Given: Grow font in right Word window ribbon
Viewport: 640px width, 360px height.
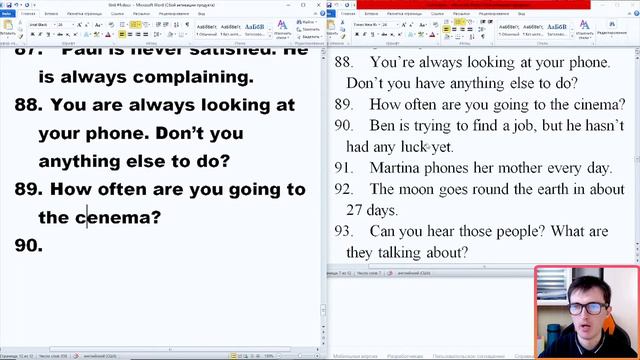Looking at the screenshot, I should point(404,24).
